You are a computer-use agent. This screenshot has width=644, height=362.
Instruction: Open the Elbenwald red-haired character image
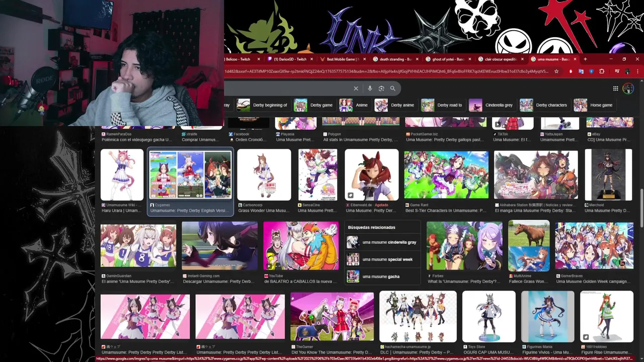tap(372, 175)
